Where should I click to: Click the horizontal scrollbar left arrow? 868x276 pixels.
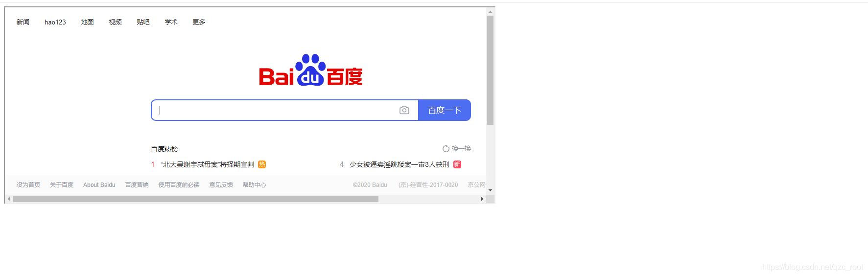click(x=9, y=199)
